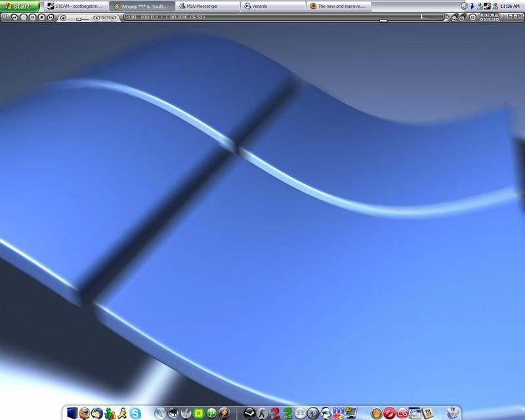Open the blue M logo dock icon
Image resolution: width=525 pixels, height=420 pixels.
tap(338, 413)
